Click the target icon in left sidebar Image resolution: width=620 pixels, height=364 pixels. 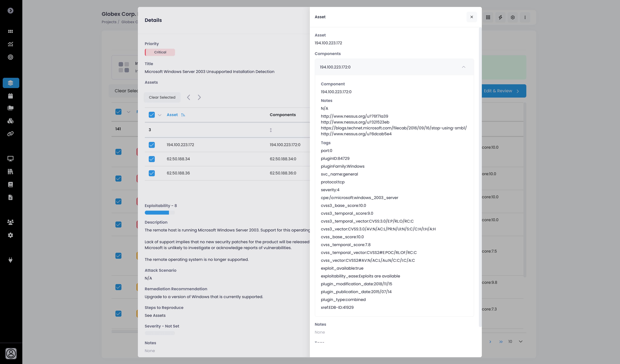pos(11,57)
